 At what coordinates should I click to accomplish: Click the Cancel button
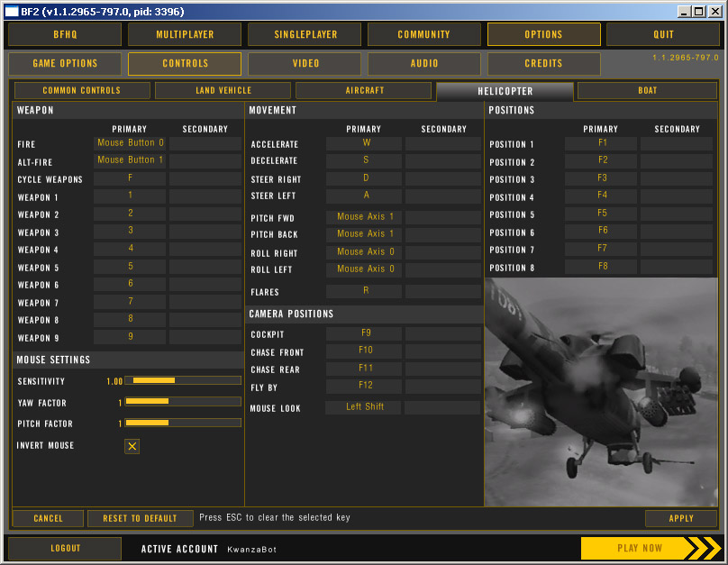48,518
